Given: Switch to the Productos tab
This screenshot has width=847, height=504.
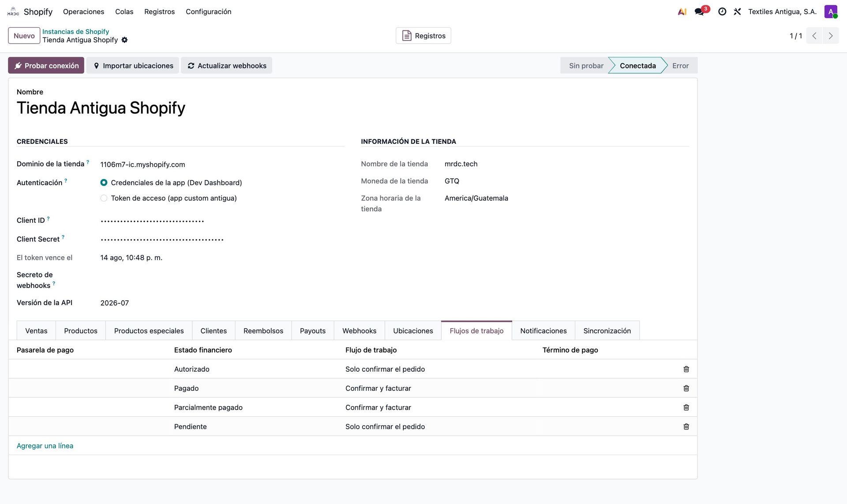Looking at the screenshot, I should pos(81,331).
